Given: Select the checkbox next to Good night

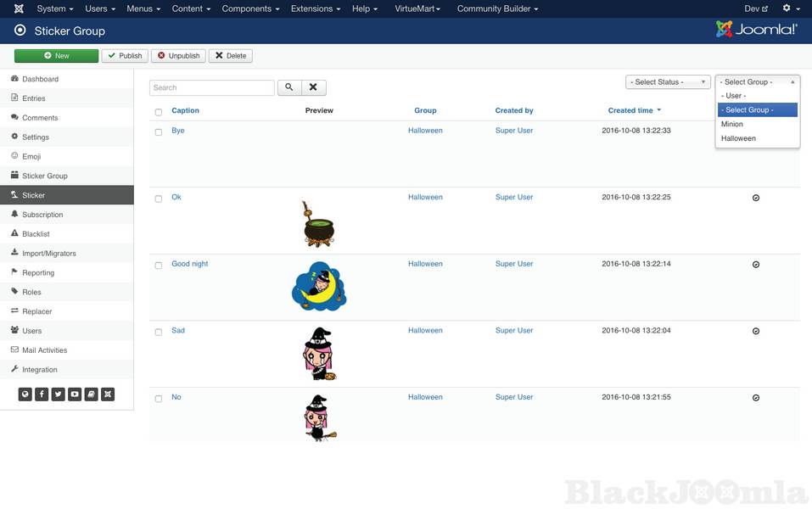Looking at the screenshot, I should coord(159,266).
